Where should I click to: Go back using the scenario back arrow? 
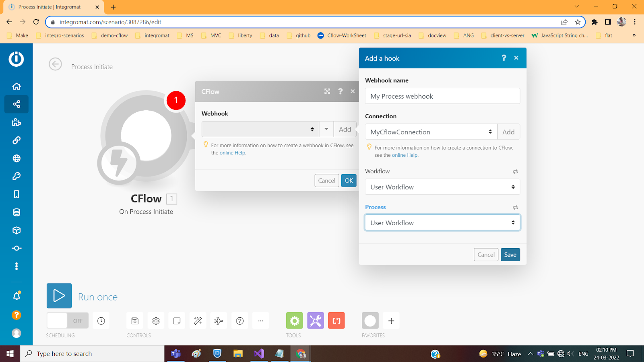(55, 64)
